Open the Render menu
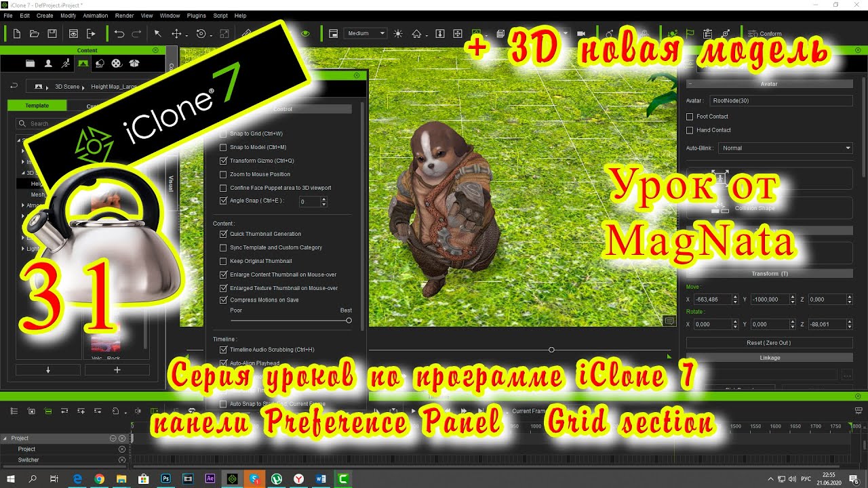Viewport: 868px width, 488px height. (x=124, y=15)
